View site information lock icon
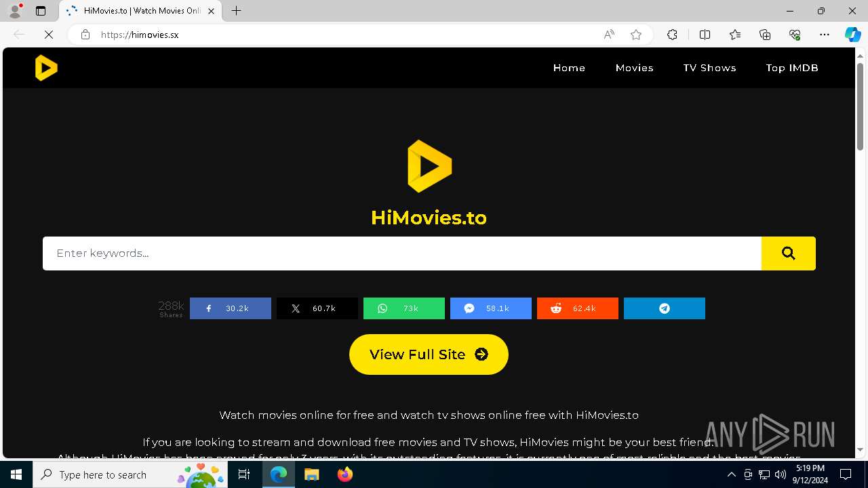The height and width of the screenshot is (488, 868). (85, 35)
